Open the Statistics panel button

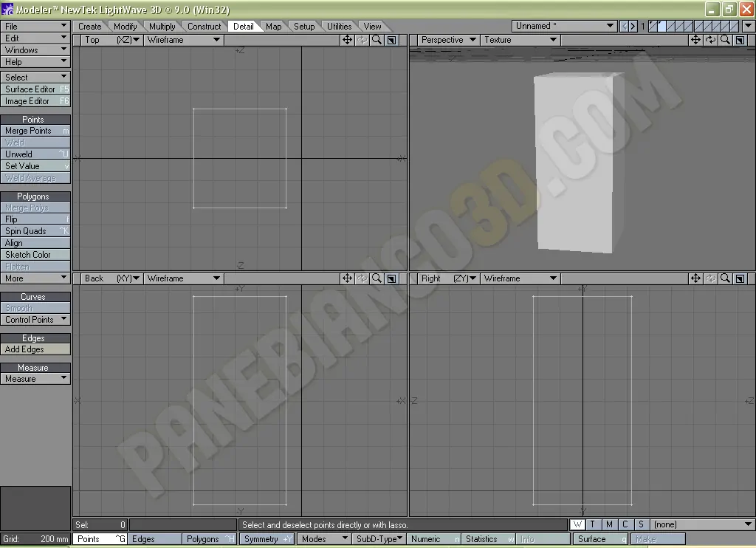click(x=489, y=539)
